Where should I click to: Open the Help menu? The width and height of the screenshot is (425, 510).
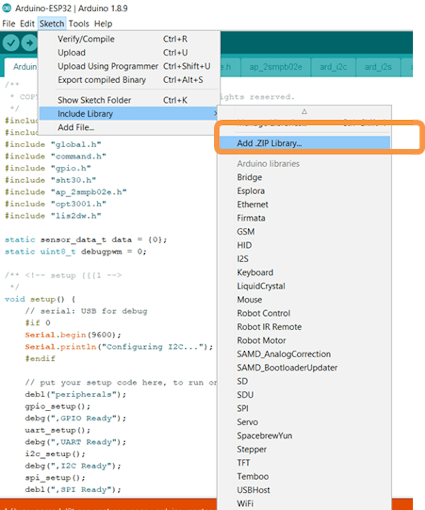(103, 24)
